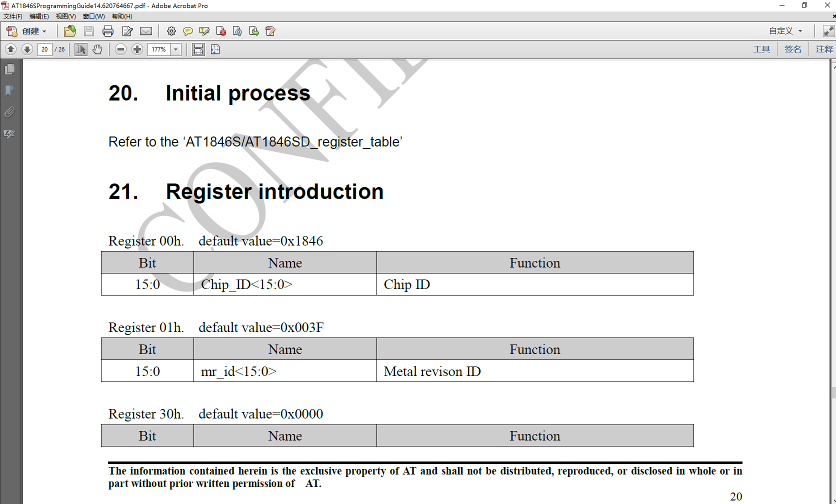Click 'Register 30h.' label text

(x=146, y=414)
